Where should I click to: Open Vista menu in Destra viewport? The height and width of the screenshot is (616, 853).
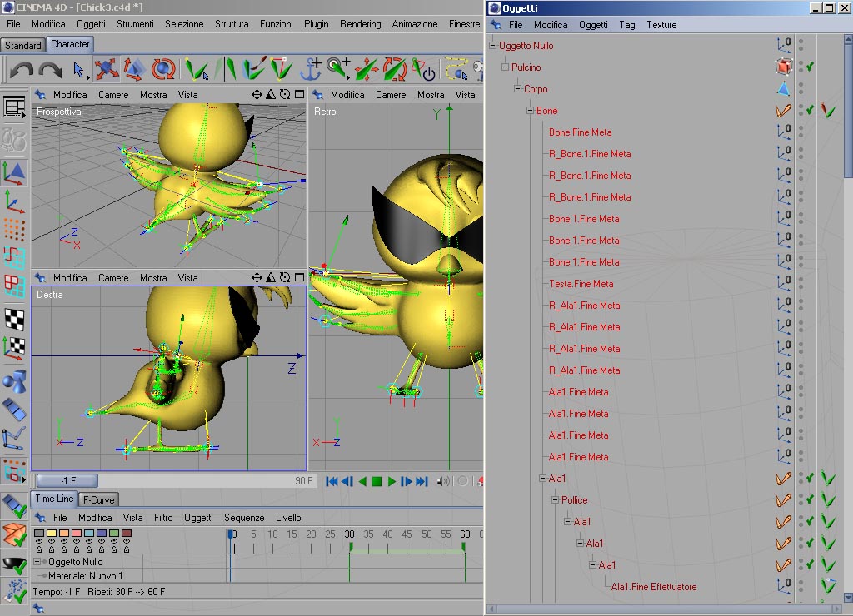(x=187, y=278)
